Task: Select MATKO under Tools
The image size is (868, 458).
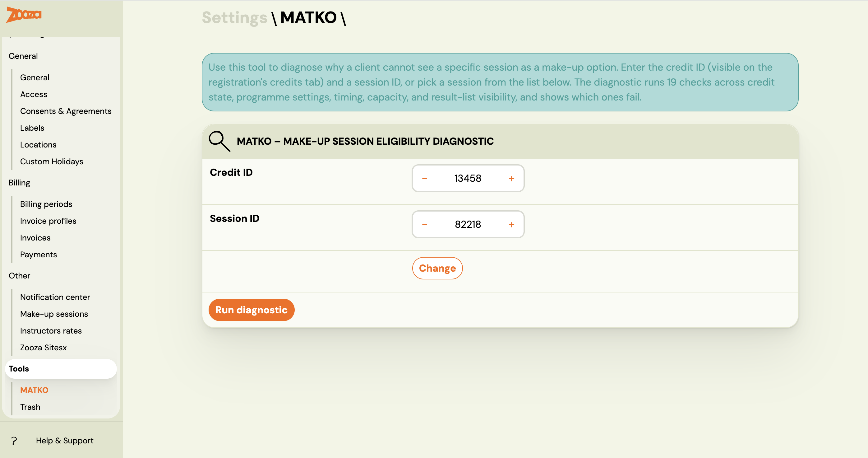Action: 34,390
